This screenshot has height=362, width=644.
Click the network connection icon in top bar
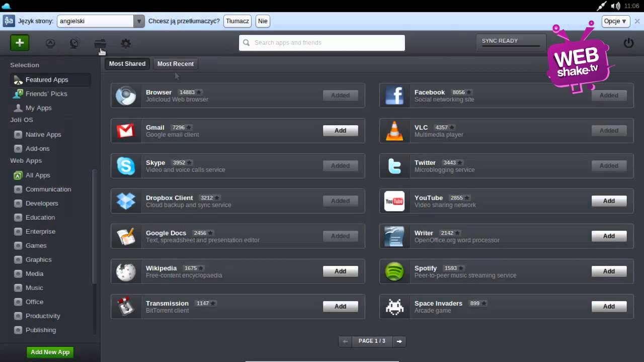coord(601,6)
